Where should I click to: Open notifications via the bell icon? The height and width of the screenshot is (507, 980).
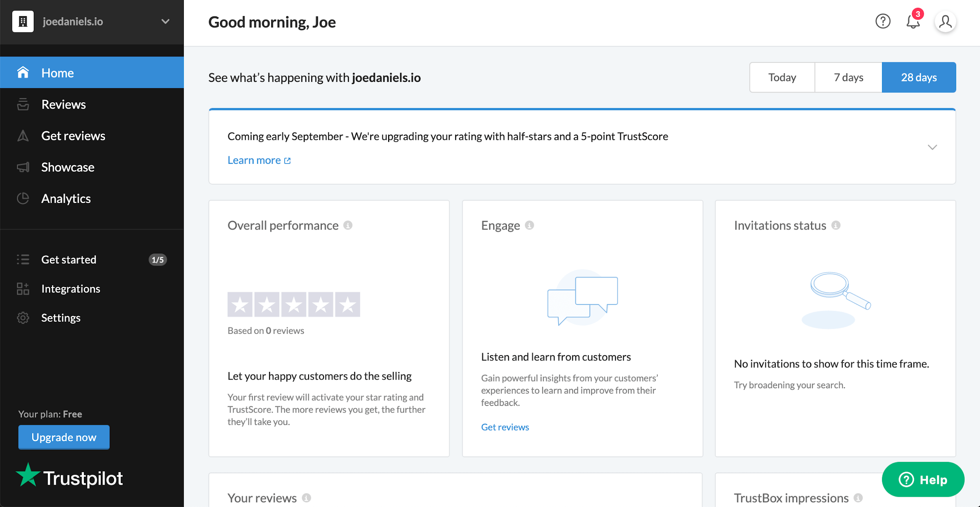pos(913,22)
